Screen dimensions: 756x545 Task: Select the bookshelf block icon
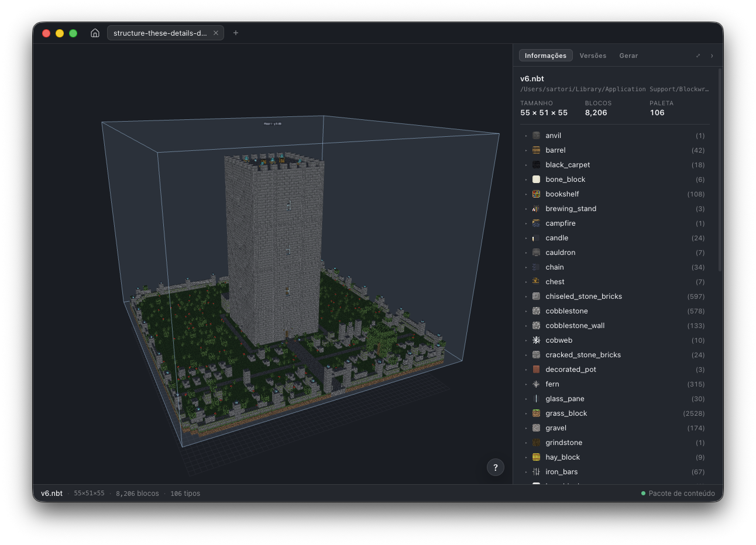(x=536, y=194)
